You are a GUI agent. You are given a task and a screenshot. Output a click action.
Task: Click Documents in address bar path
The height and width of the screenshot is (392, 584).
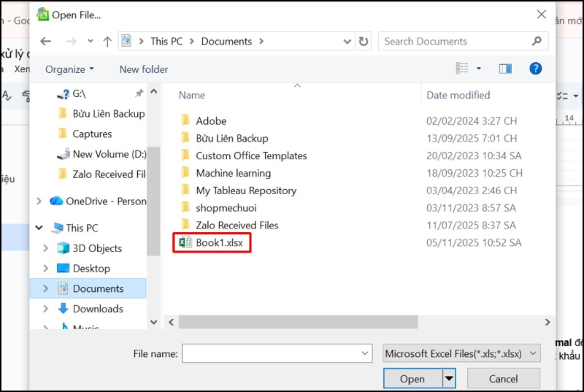coord(226,42)
